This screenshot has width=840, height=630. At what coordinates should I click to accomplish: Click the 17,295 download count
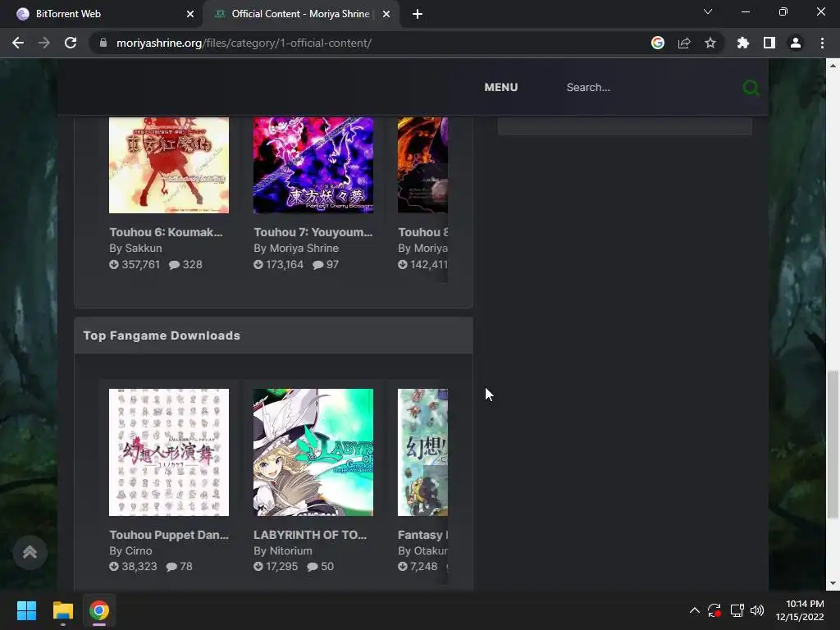pos(276,566)
